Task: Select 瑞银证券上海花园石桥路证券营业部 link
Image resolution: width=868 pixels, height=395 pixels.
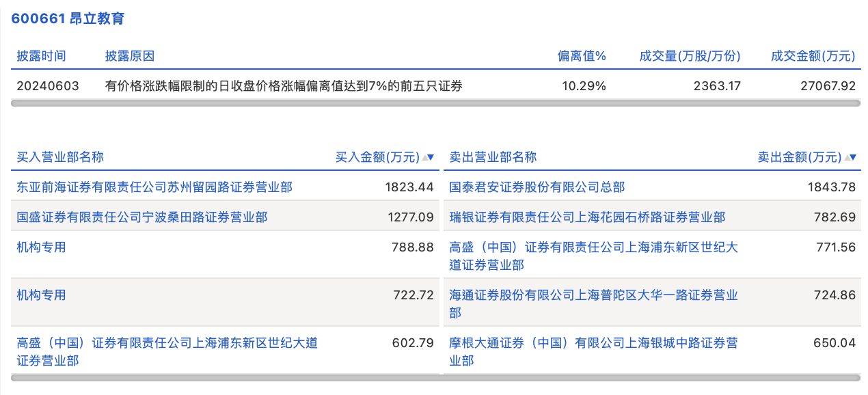Action: (587, 217)
